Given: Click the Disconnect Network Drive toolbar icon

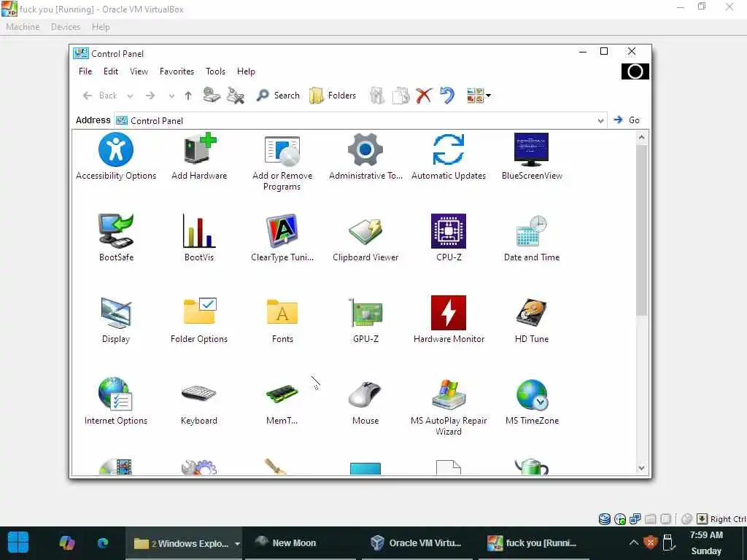Looking at the screenshot, I should 236,96.
